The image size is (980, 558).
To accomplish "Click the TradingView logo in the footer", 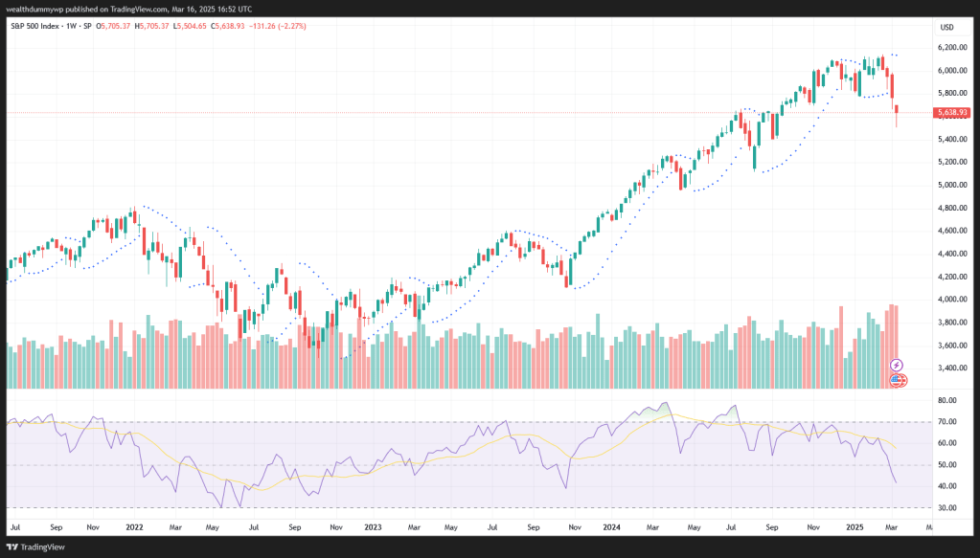I will click(39, 547).
